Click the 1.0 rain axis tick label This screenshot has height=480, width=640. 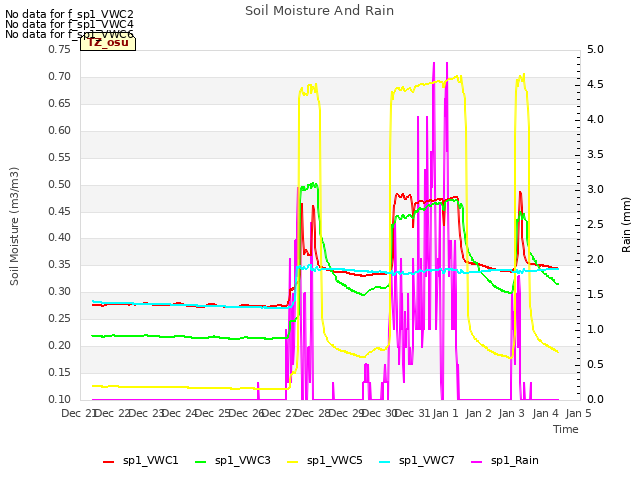pyautogui.click(x=595, y=329)
